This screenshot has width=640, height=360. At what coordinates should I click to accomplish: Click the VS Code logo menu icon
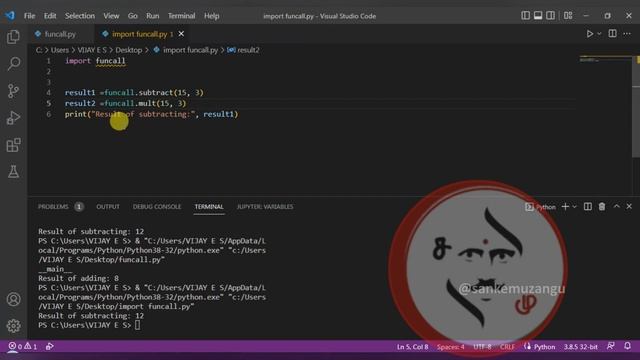pyautogui.click(x=10, y=16)
